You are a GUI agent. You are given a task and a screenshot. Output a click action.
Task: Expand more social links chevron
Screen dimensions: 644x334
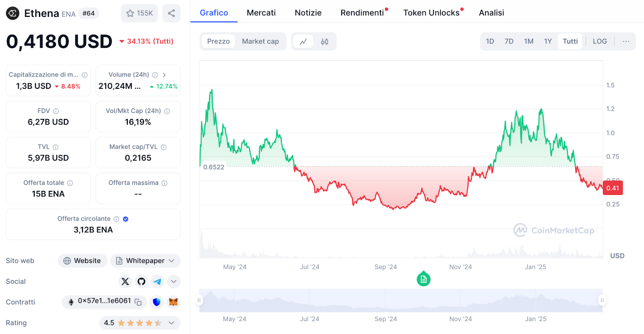click(173, 281)
